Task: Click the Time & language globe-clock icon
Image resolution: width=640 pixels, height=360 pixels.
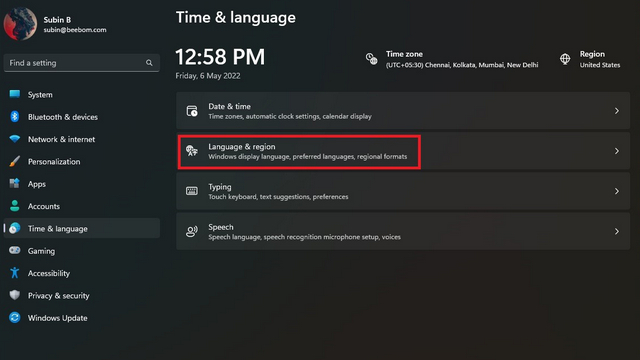Action: point(15,228)
